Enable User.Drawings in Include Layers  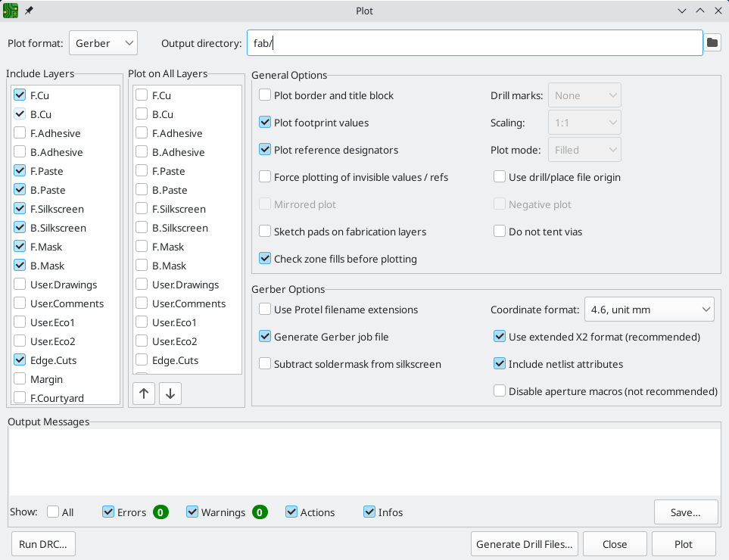tap(20, 285)
